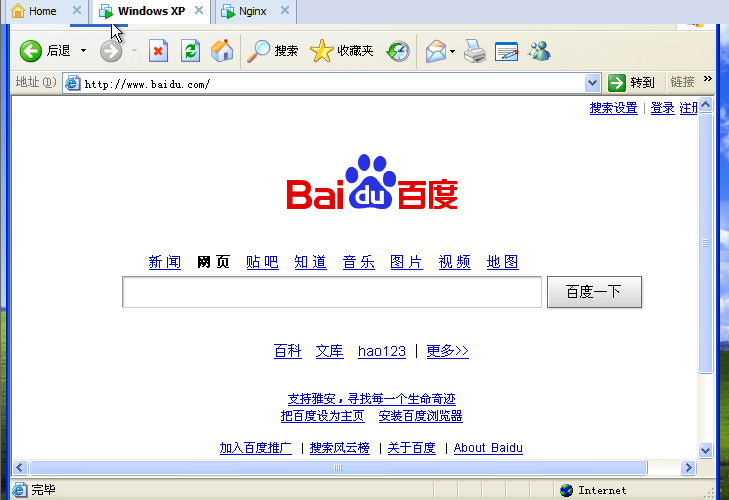Image resolution: width=729 pixels, height=500 pixels.
Task: Click 安装百度浏览器 install browser link
Action: pos(420,416)
